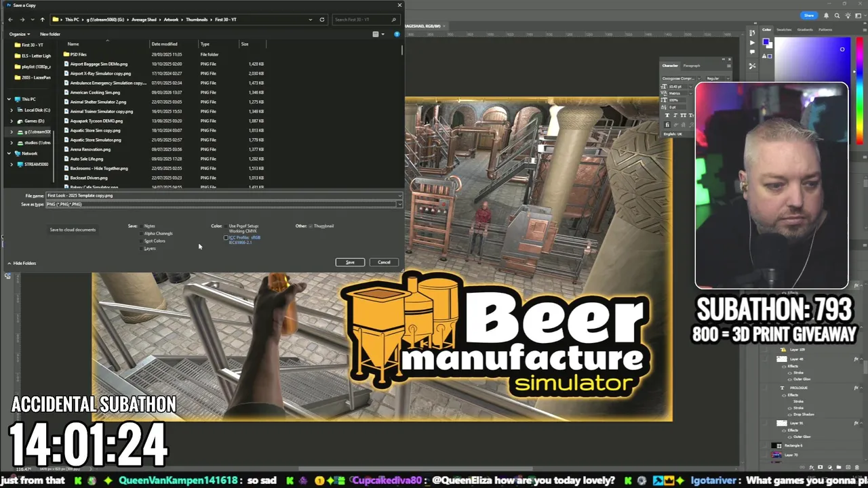Hide PROLOGUE Drop Shadow effect
Viewport: 868px width, 488px height.
(x=790, y=415)
